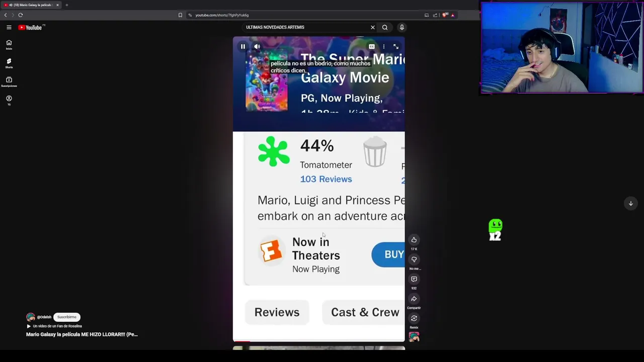
Task: Start voice search with the microphone
Action: tap(401, 27)
